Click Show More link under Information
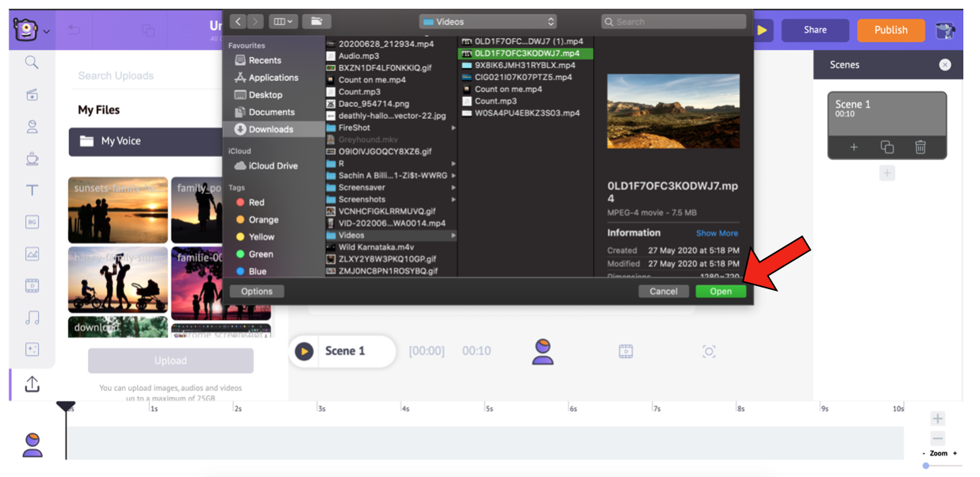 click(717, 234)
